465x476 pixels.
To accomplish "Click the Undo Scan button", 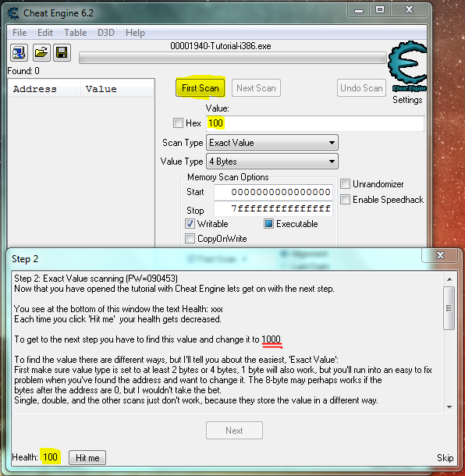I will coord(361,88).
